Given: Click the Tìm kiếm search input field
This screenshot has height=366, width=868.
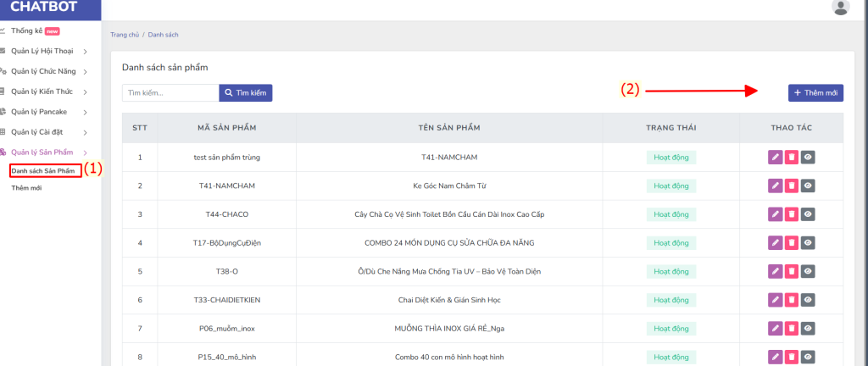Looking at the screenshot, I should point(170,93).
